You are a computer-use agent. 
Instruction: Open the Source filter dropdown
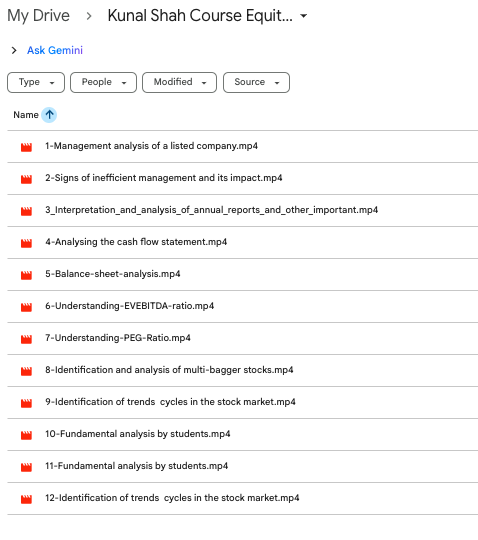256,82
